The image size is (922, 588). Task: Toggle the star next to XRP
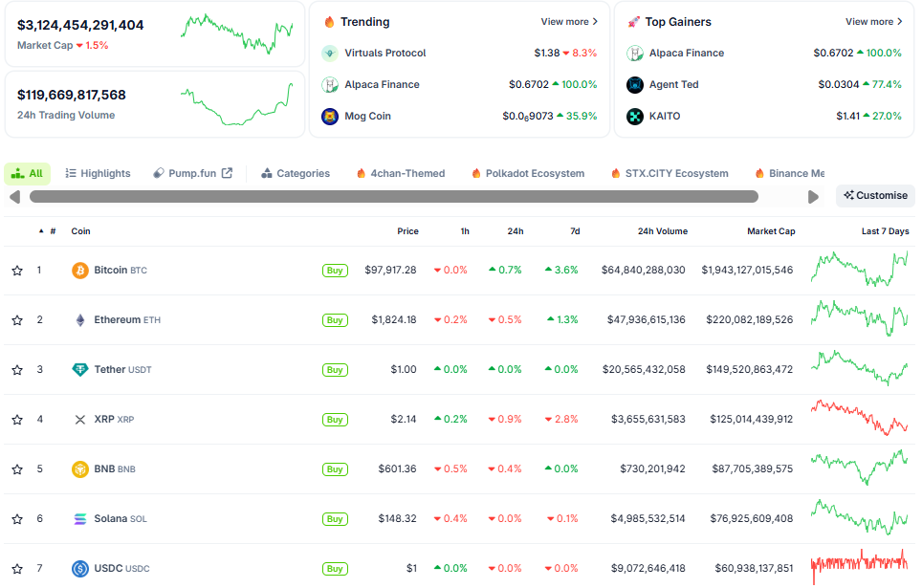17,420
